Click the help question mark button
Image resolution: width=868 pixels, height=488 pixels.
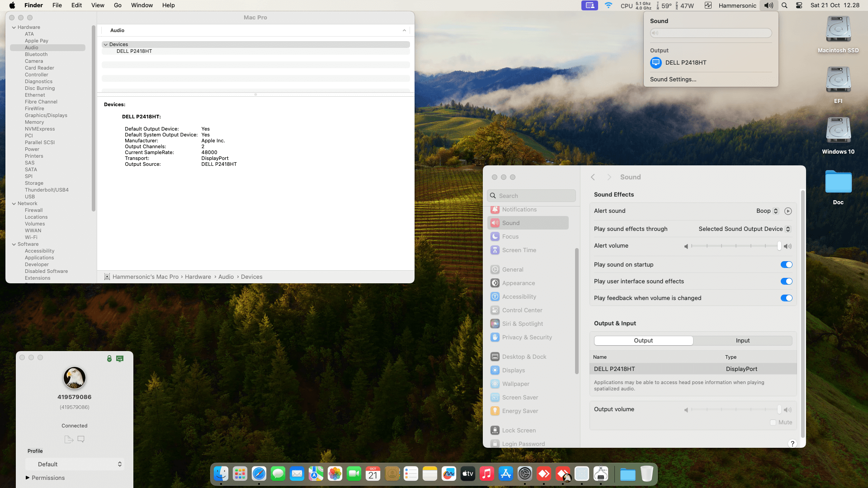[792, 444]
